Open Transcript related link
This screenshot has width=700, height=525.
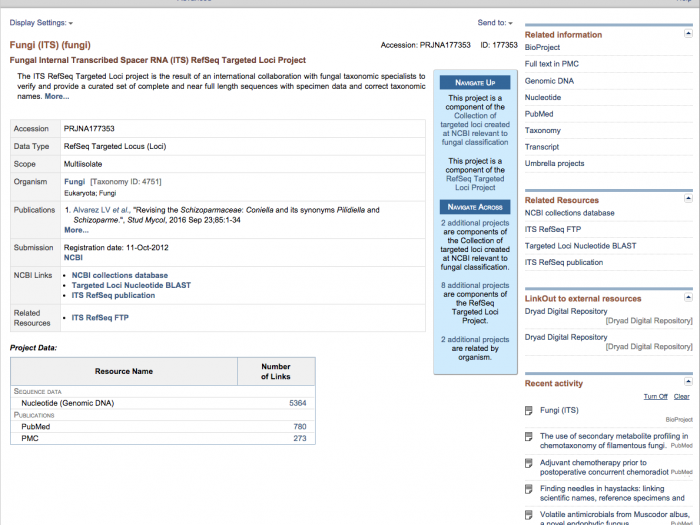coord(542,147)
